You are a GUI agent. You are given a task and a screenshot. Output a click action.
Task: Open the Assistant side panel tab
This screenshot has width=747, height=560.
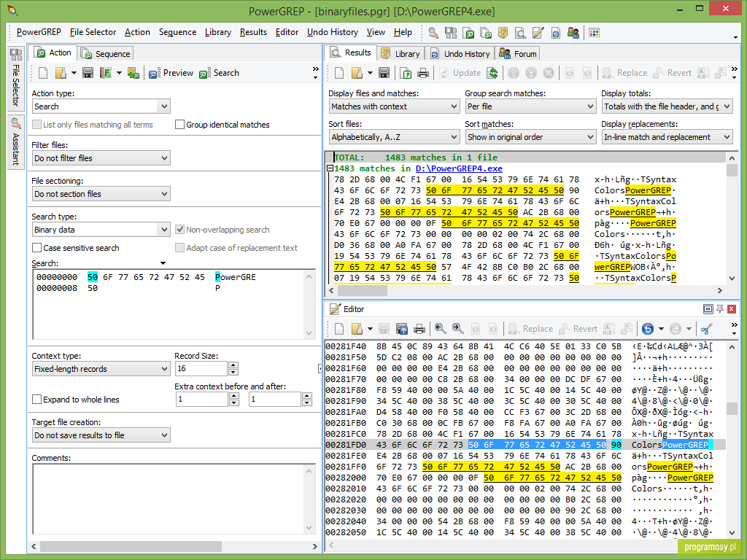[x=16, y=142]
